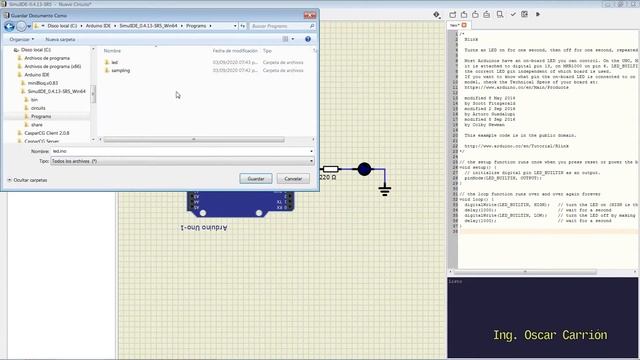This screenshot has width=640, height=360.
Task: Open the Tipo file type dropdown
Action: [x=182, y=161]
